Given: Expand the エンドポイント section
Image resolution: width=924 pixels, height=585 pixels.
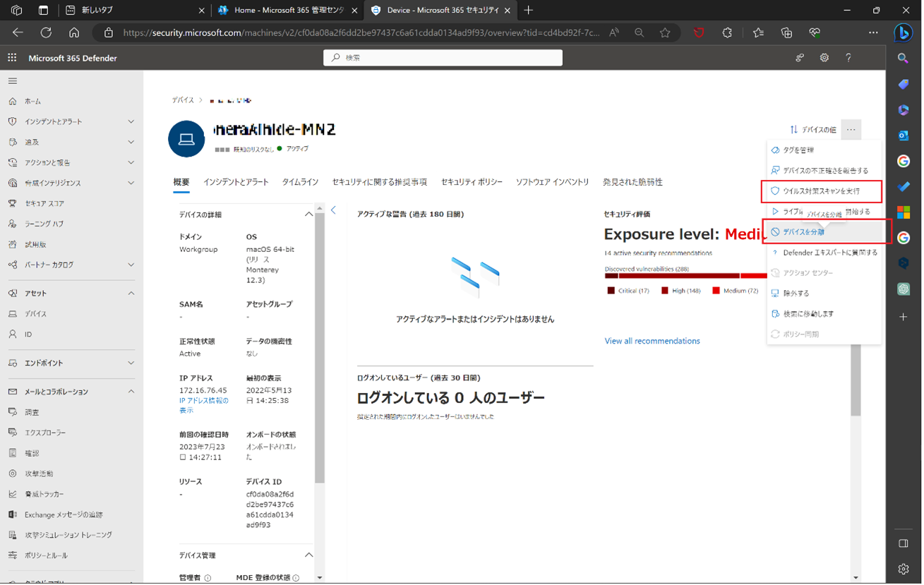Looking at the screenshot, I should coord(131,363).
